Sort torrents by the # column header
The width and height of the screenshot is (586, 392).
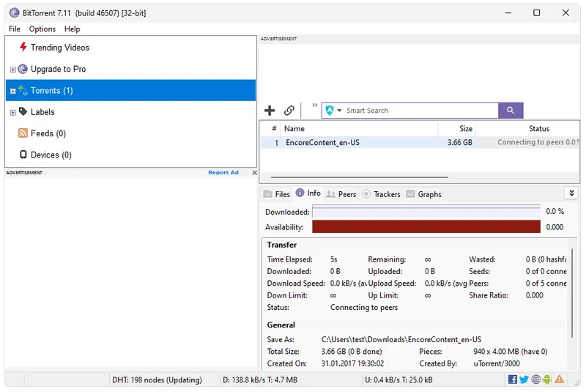274,128
